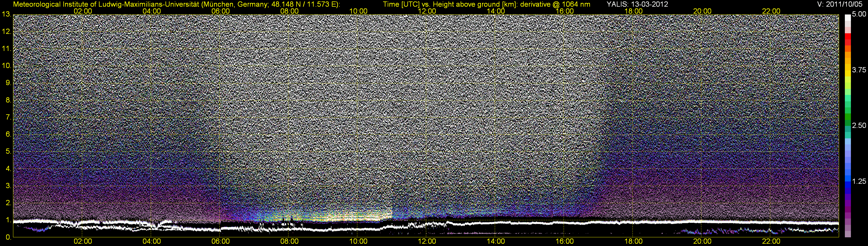Viewport: 868px width, 246px height.
Task: Click the 1 km height axis label
Action: pyautogui.click(x=8, y=221)
